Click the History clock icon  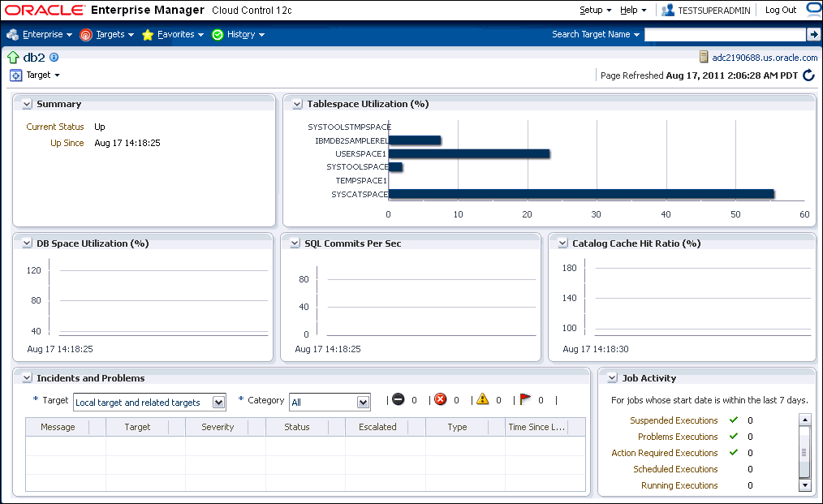tap(218, 35)
